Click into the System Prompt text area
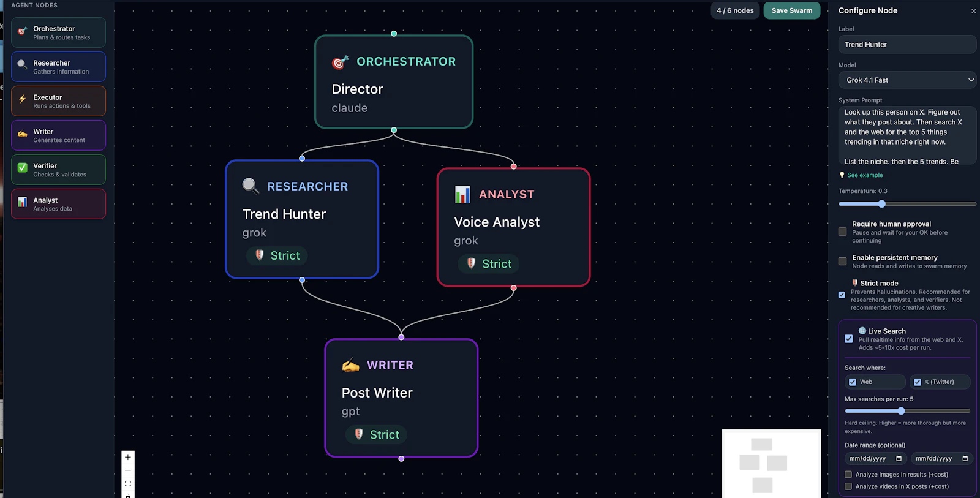 coord(907,136)
